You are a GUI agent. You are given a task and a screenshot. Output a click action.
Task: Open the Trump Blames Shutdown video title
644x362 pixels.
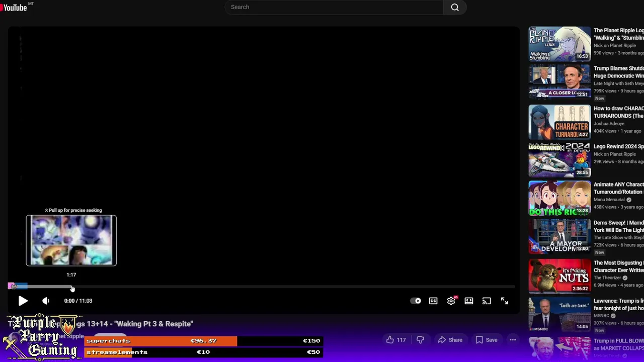coord(619,72)
